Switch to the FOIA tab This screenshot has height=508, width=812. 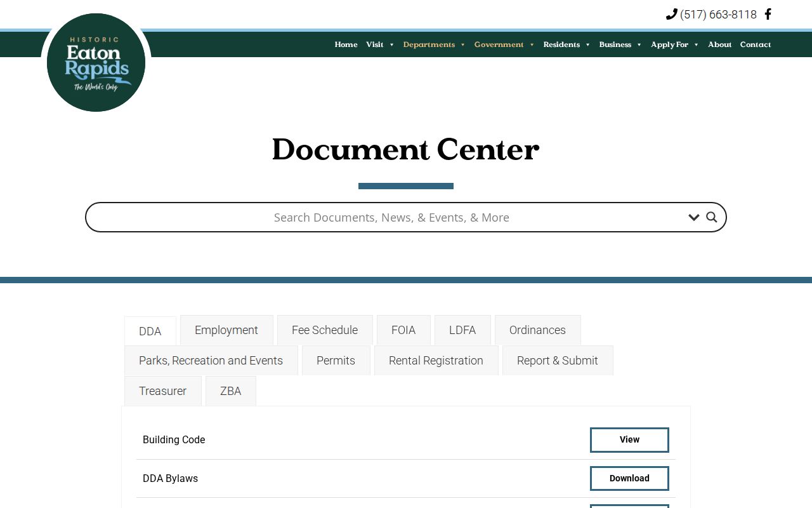tap(403, 330)
